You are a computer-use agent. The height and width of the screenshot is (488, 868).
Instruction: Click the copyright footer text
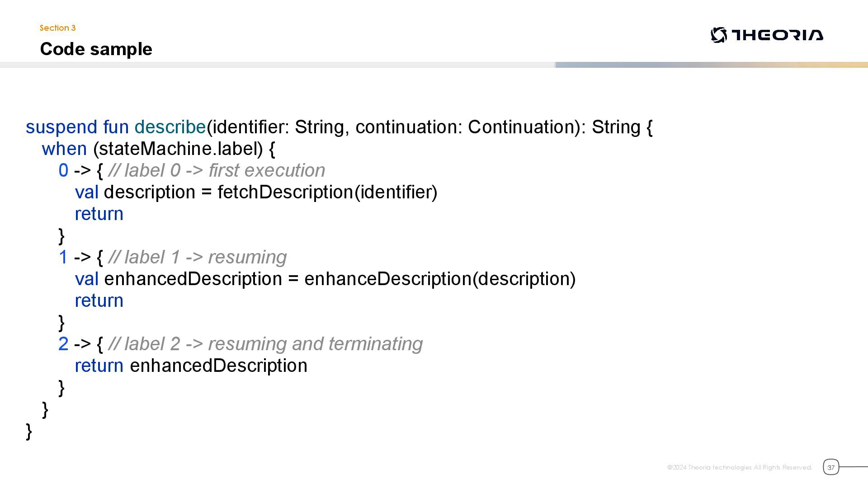(739, 467)
